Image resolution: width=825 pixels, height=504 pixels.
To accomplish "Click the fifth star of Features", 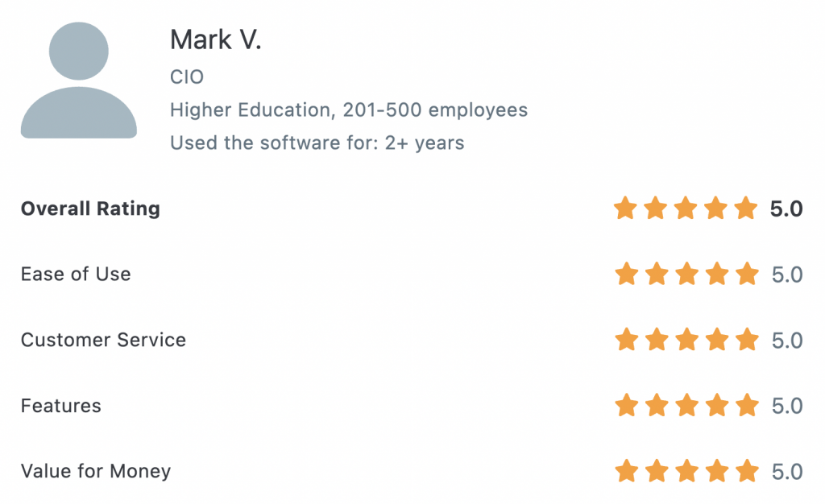I will pyautogui.click(x=747, y=405).
